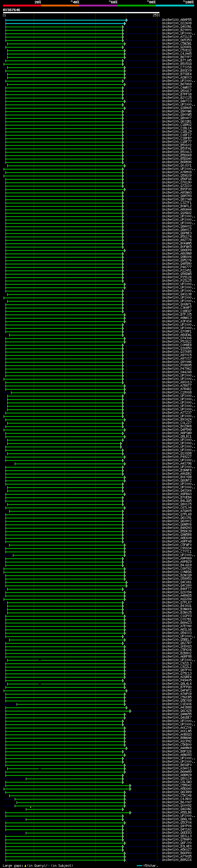
Task: Open hit UniRef100_O65353
Action: click(177, 40)
